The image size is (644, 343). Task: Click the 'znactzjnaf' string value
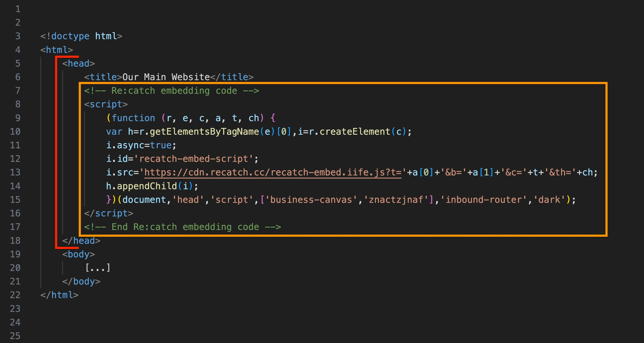(396, 200)
